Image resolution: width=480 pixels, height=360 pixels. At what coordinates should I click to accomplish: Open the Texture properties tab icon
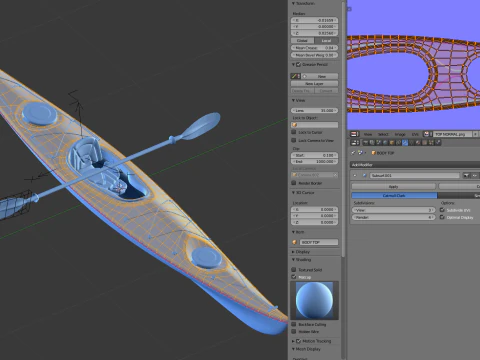424,143
